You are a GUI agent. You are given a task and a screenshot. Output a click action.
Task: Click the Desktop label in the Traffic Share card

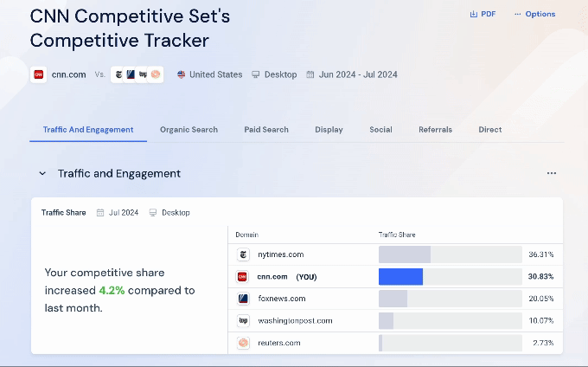(176, 213)
